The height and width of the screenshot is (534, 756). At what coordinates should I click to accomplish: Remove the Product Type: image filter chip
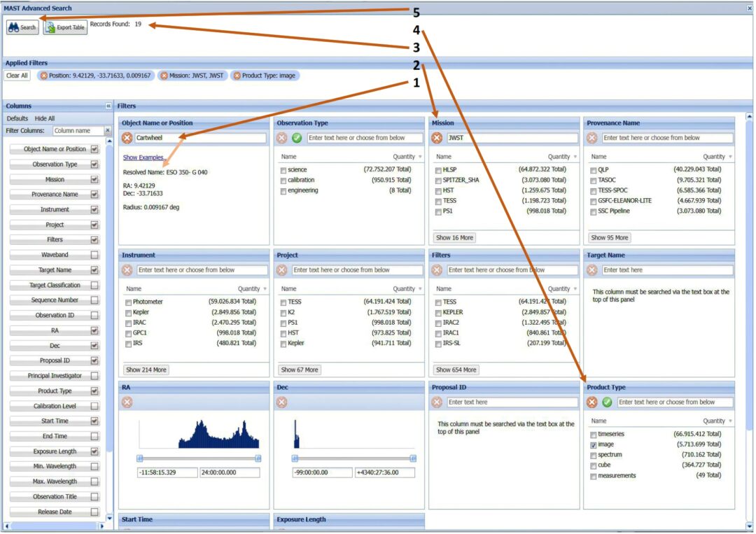(237, 76)
